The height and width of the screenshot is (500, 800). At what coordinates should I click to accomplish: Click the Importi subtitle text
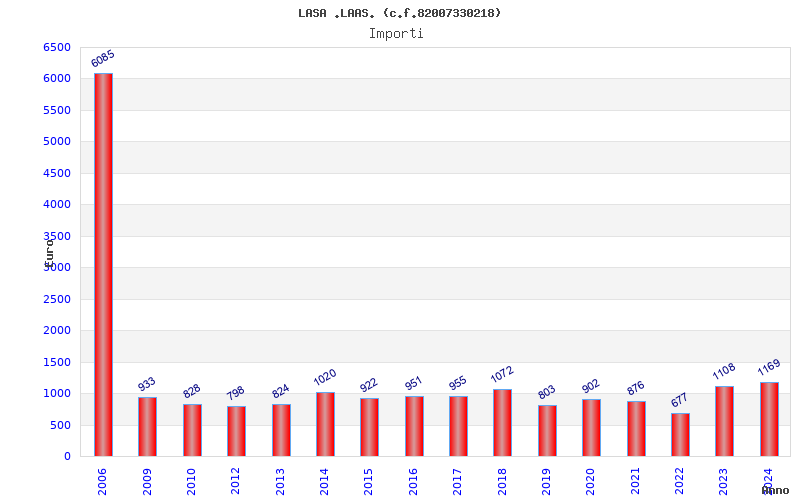coord(396,34)
